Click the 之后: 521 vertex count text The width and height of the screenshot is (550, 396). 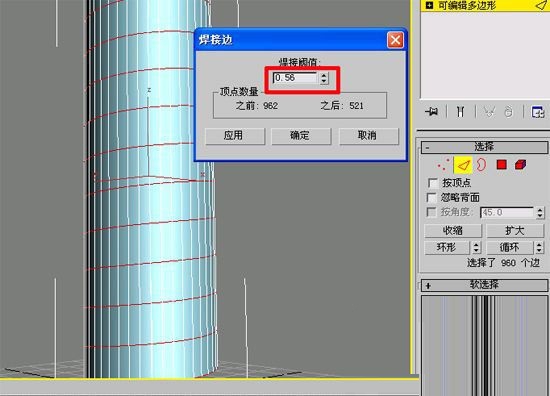click(342, 106)
